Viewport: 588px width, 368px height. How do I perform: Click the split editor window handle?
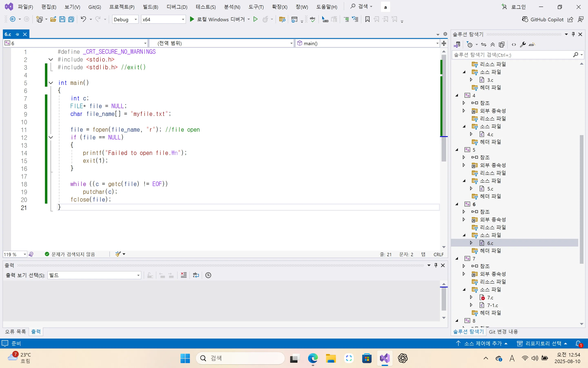pyautogui.click(x=444, y=43)
